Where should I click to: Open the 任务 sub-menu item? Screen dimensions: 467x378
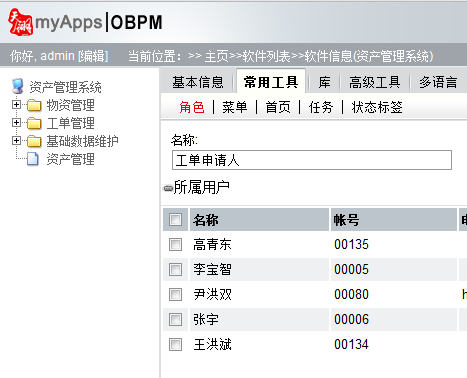pos(321,107)
